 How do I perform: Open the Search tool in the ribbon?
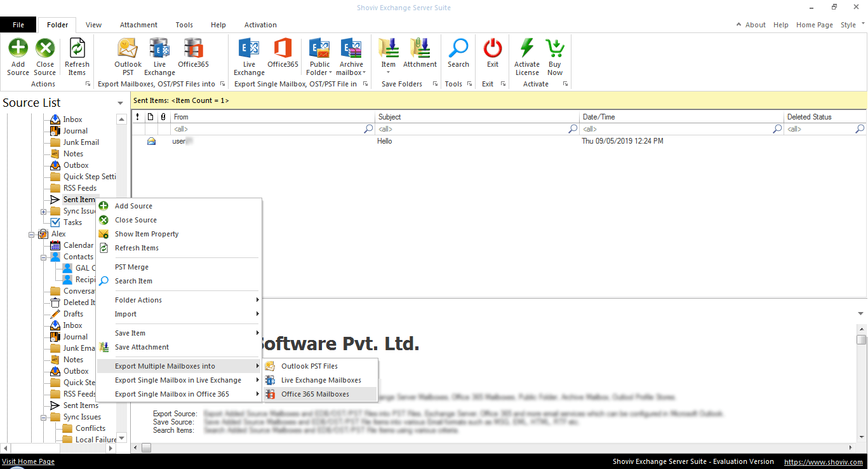click(x=458, y=53)
